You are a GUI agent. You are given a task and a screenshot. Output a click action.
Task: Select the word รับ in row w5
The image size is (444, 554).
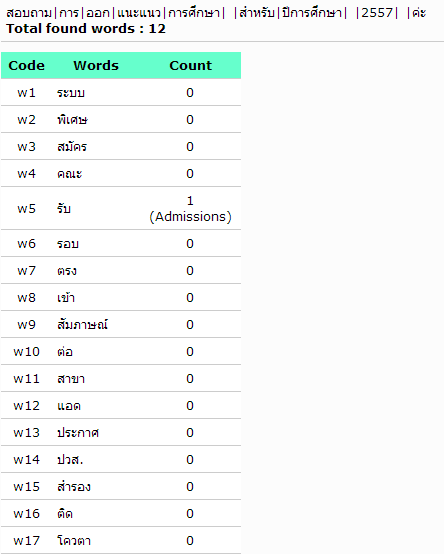tap(64, 208)
